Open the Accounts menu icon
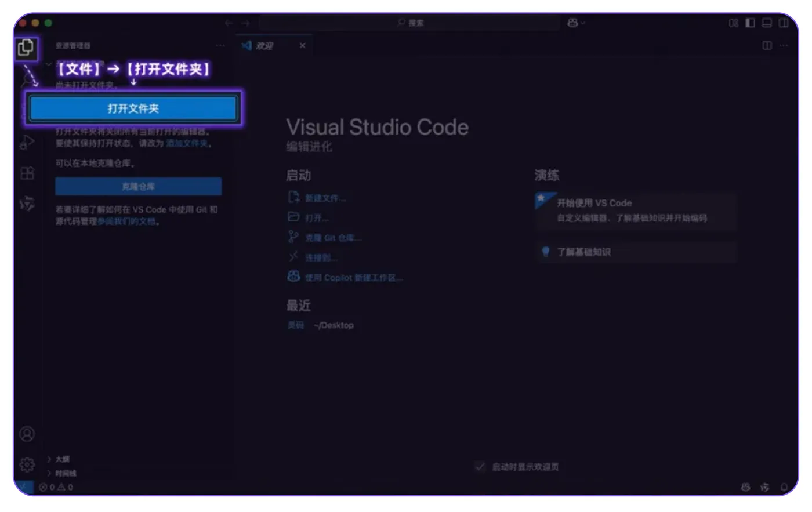The image size is (812, 512). [x=27, y=434]
